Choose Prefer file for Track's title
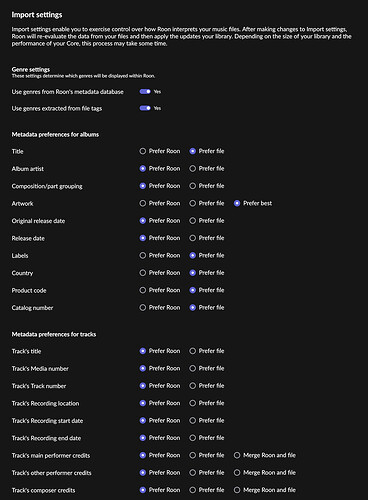This screenshot has width=368, height=500. tap(193, 351)
